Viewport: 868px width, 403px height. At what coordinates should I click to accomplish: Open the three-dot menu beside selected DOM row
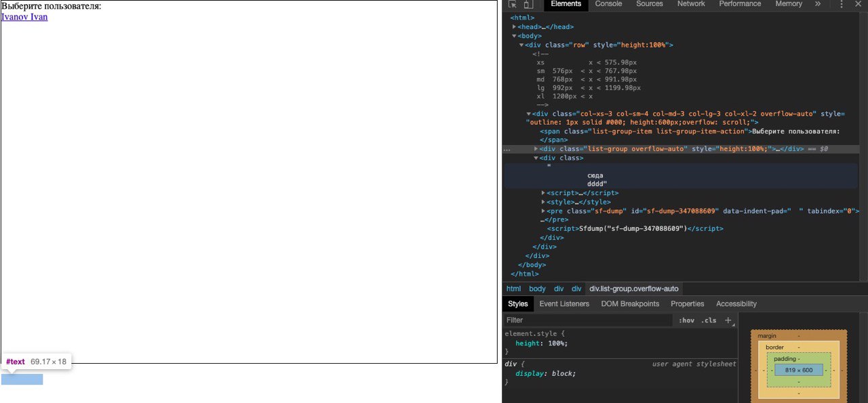pyautogui.click(x=507, y=149)
